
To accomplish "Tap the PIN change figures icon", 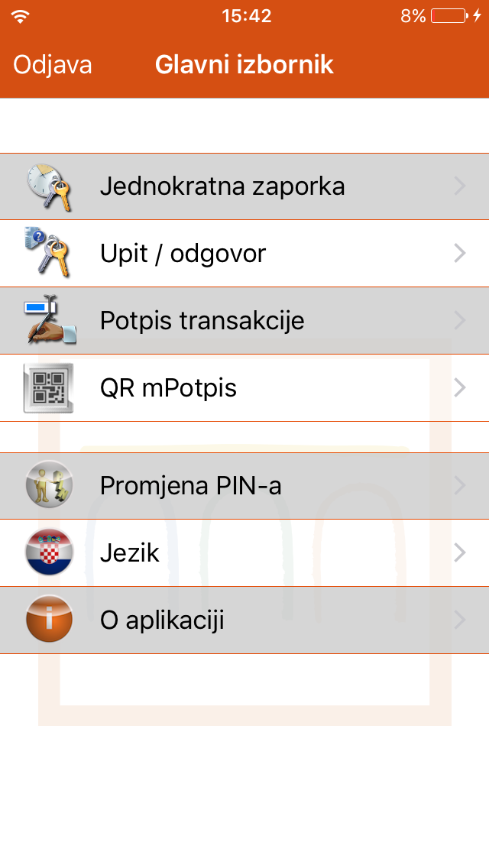I will pos(49,485).
